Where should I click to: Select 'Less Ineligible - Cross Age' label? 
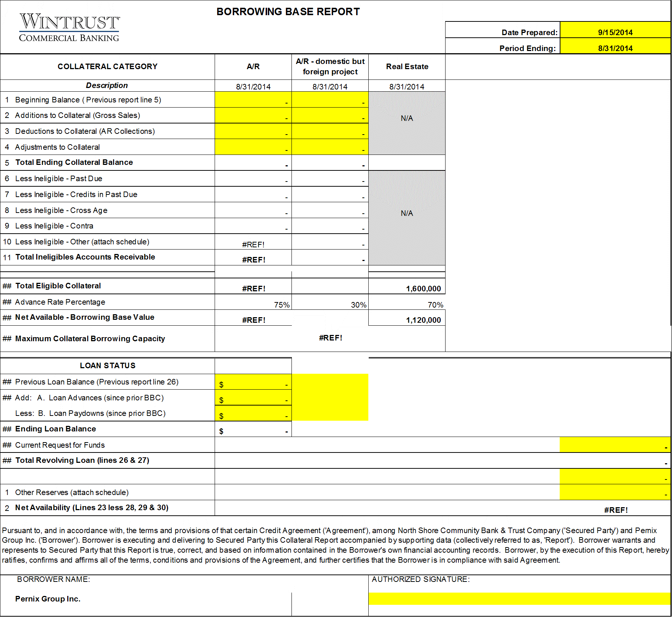tap(61, 210)
